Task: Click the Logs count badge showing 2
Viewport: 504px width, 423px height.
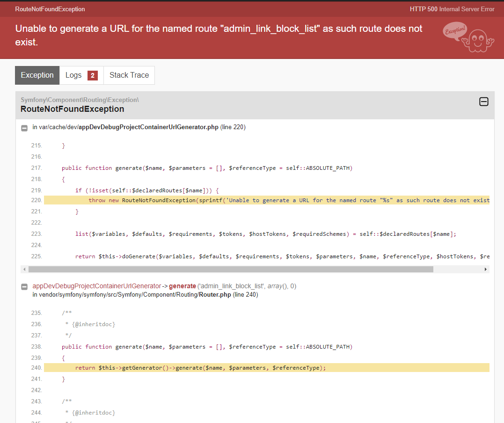Action: 93,75
